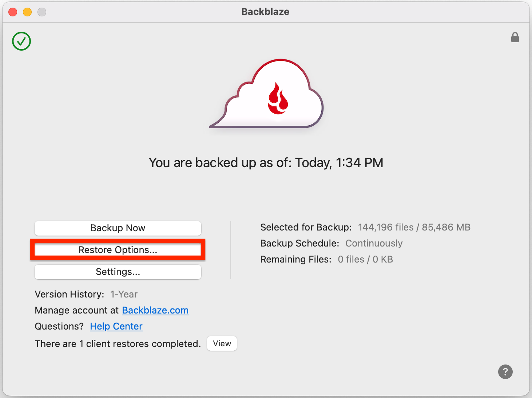Screen dimensions: 532x398
Task: Minimize the Backblaze window
Action: pyautogui.click(x=27, y=12)
